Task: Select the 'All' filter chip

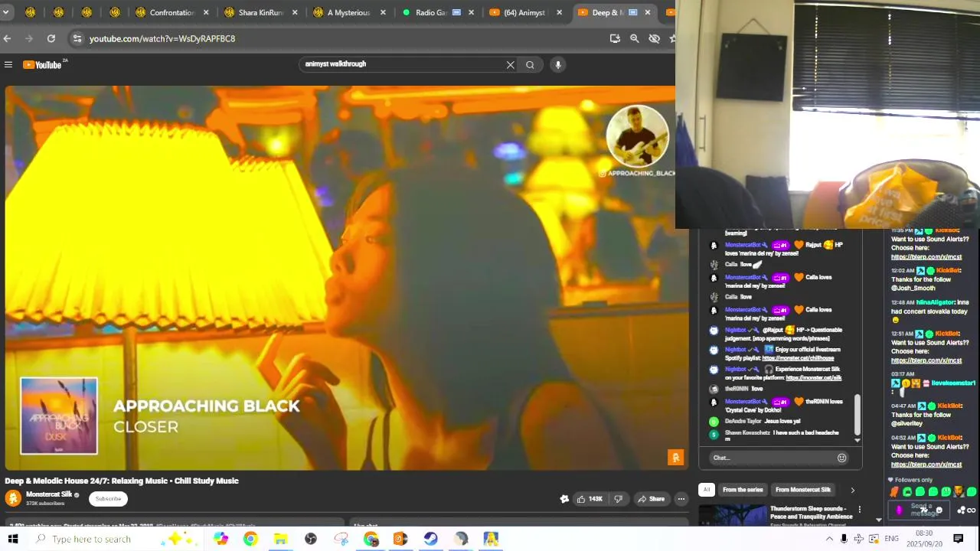Action: [707, 490]
